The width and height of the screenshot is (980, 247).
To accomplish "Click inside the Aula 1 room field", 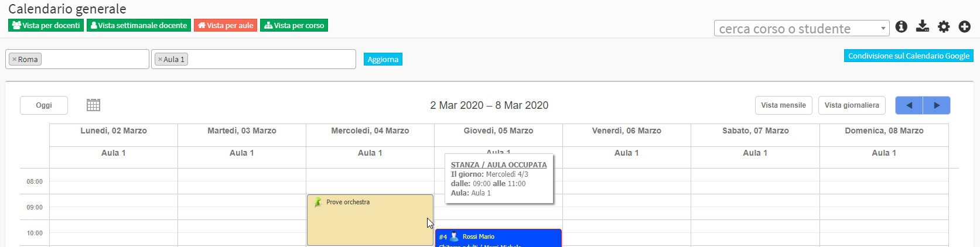I will coord(254,59).
